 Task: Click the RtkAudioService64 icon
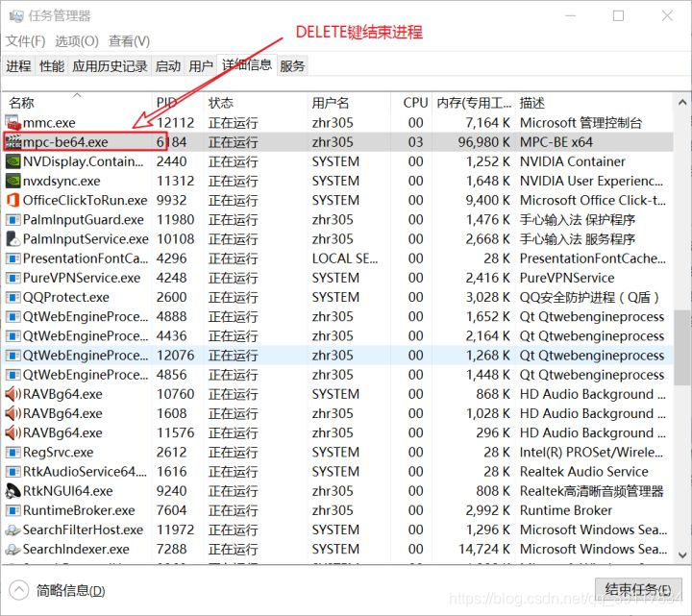[12, 472]
